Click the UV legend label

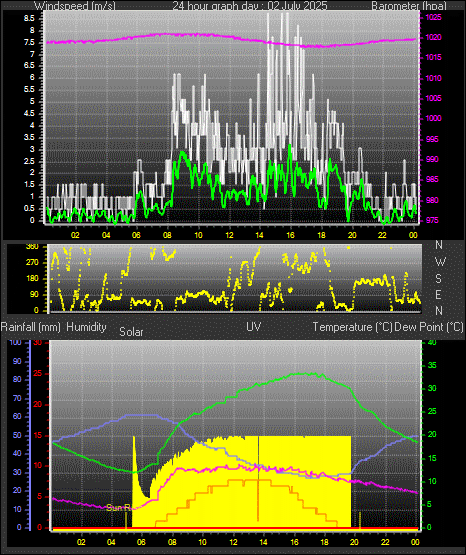pos(254,326)
